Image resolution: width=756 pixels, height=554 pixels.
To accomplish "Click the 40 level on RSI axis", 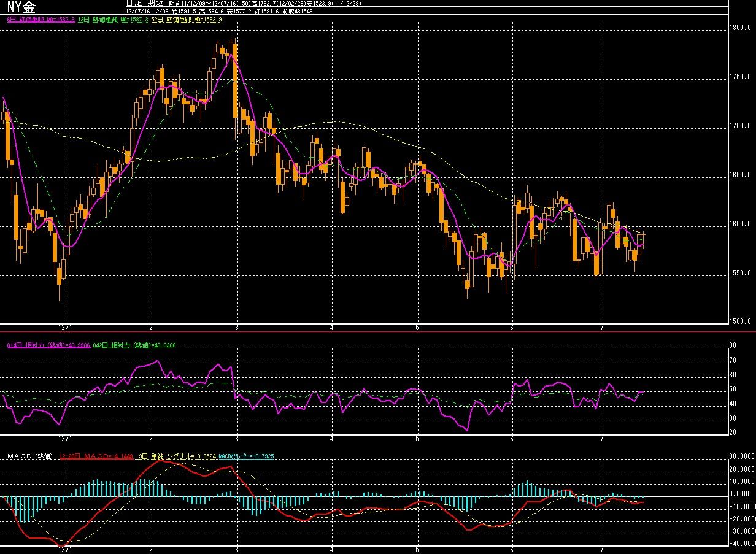I will coord(732,404).
